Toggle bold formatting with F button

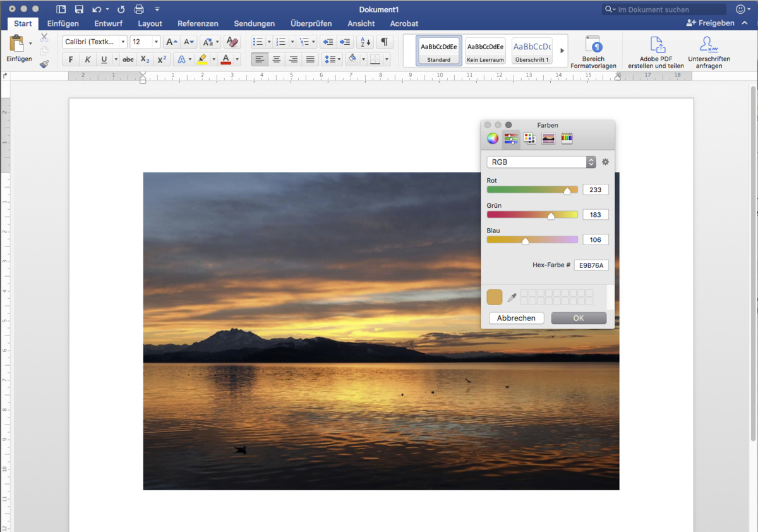tap(71, 59)
